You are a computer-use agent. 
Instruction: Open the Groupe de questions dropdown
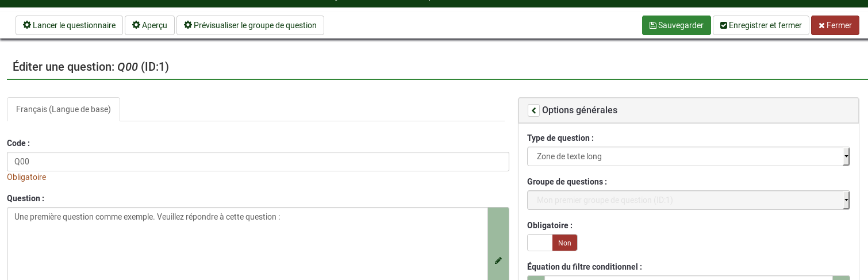point(688,200)
